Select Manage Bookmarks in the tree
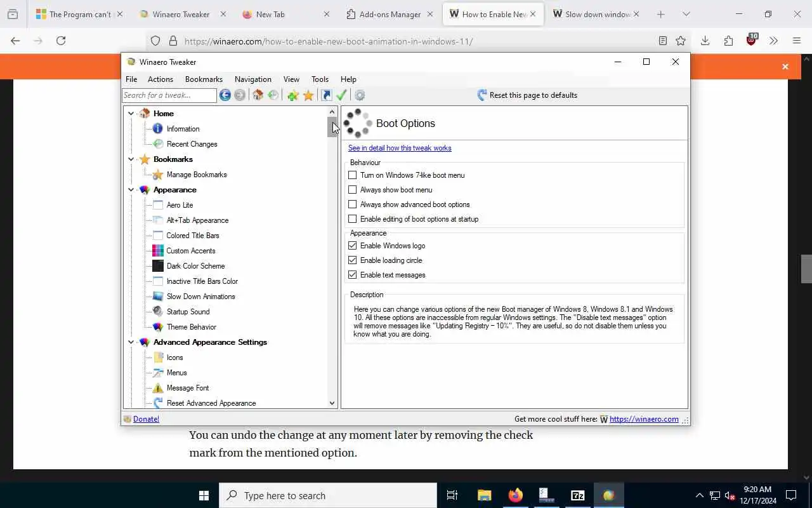812x508 pixels. (x=197, y=175)
